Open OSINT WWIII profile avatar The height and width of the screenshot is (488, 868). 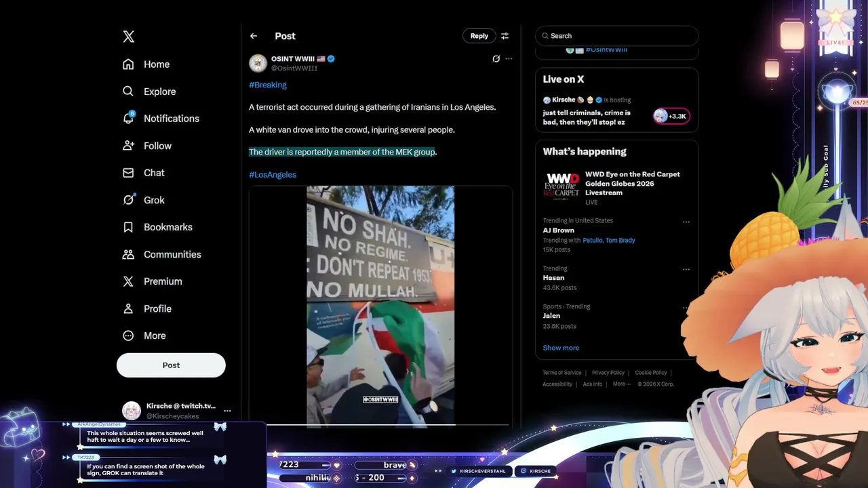click(x=258, y=63)
